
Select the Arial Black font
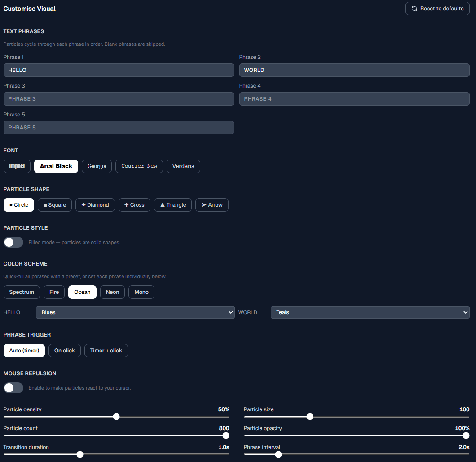56,166
